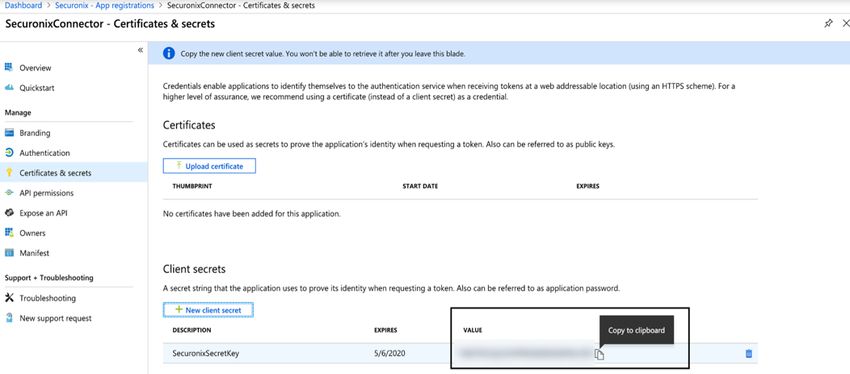Click the THUMBPRINT column header
Image resolution: width=850 pixels, height=374 pixels.
coord(192,186)
